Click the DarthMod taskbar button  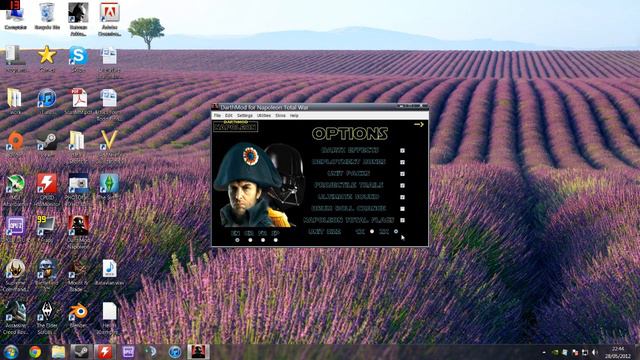[198, 352]
